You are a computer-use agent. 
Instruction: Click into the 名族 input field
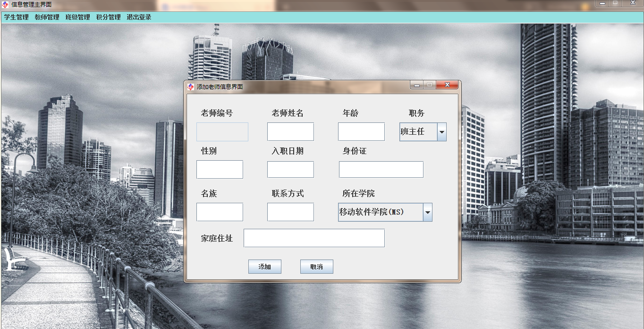tap(220, 212)
